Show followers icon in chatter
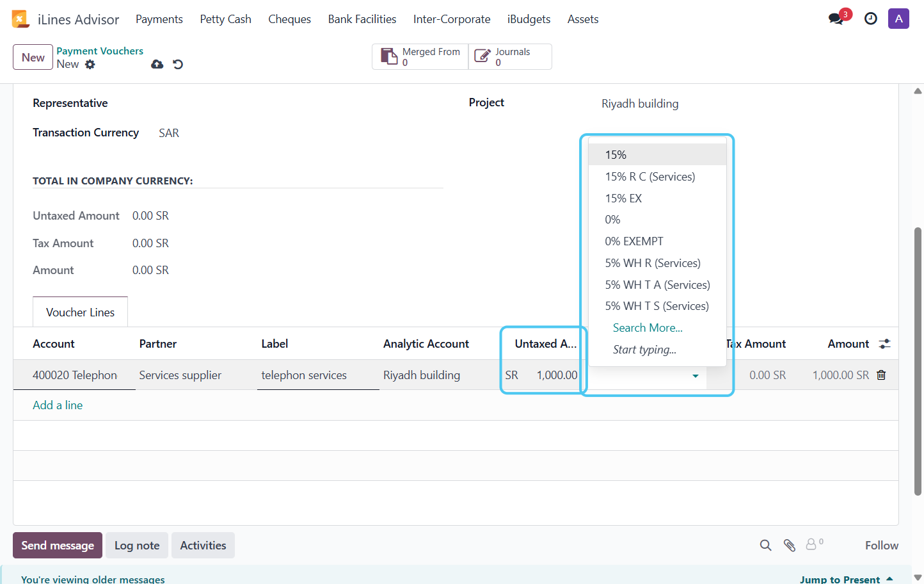 coord(814,544)
